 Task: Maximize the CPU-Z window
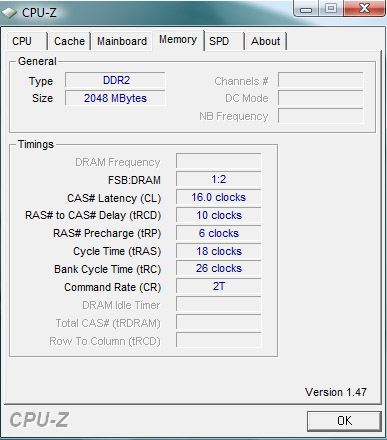[331, 8]
